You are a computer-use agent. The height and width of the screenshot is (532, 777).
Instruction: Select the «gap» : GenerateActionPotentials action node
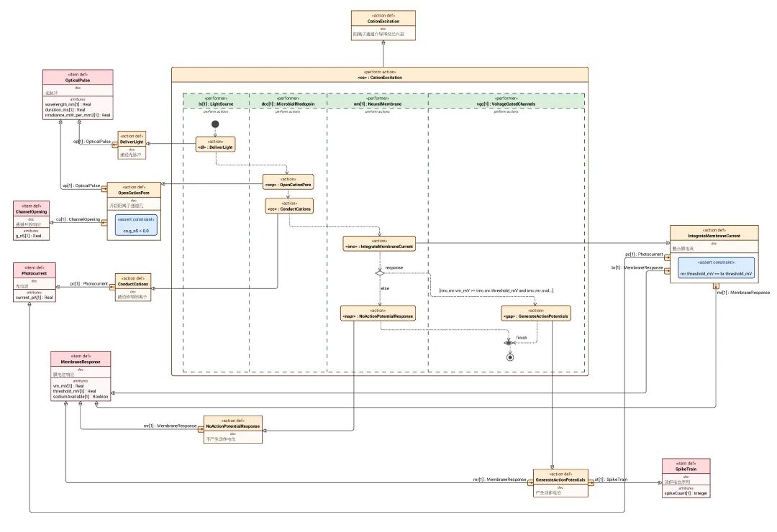tap(536, 313)
